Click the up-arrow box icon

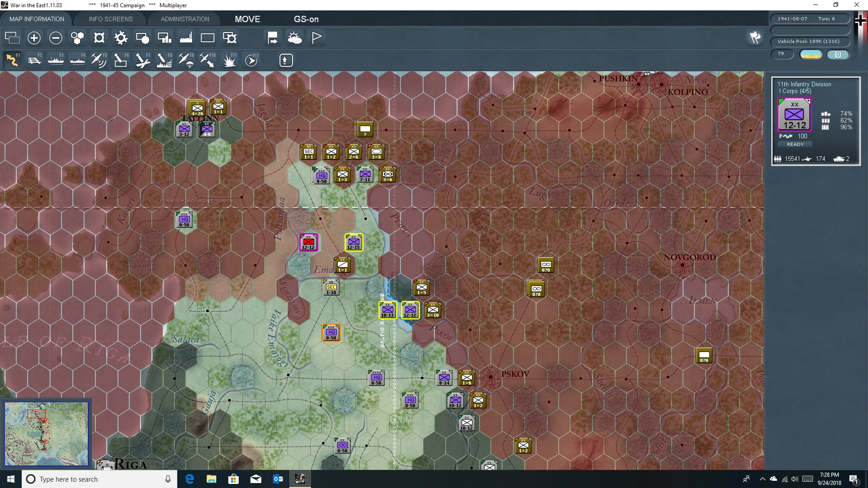point(286,60)
